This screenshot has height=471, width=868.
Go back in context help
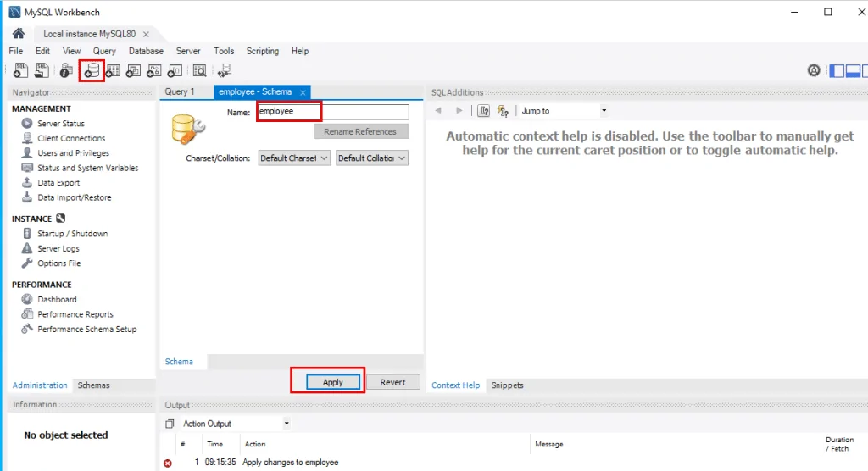(438, 111)
